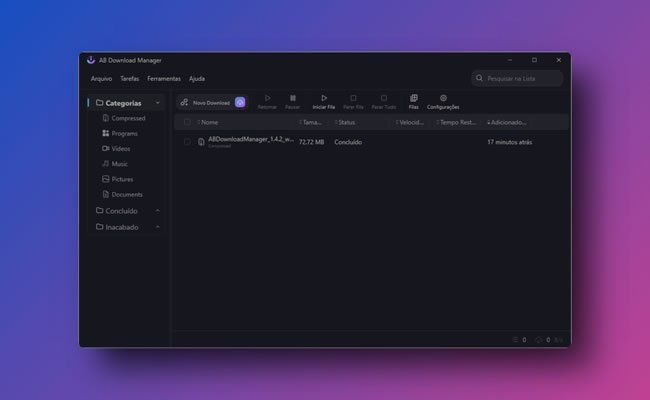Click the Pausar toolbar icon
650x400 pixels.
tap(293, 98)
